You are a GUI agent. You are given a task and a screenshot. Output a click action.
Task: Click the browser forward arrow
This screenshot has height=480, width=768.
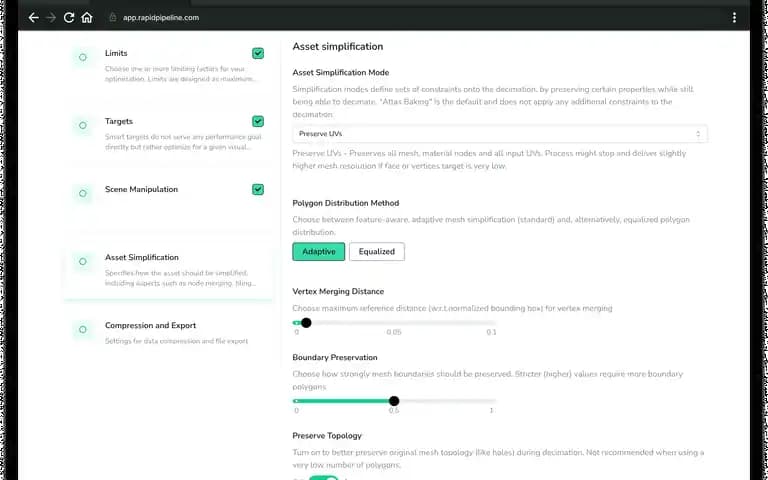[x=51, y=18]
